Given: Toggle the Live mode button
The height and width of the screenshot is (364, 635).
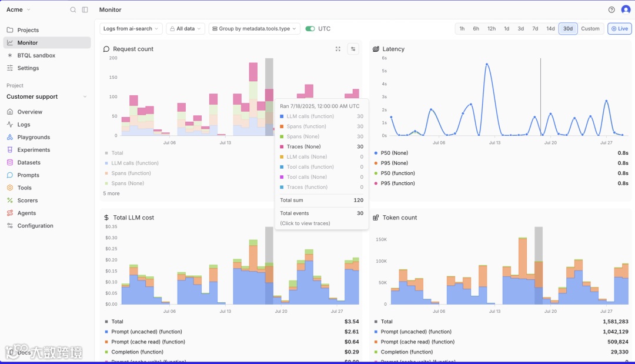Looking at the screenshot, I should (x=620, y=29).
